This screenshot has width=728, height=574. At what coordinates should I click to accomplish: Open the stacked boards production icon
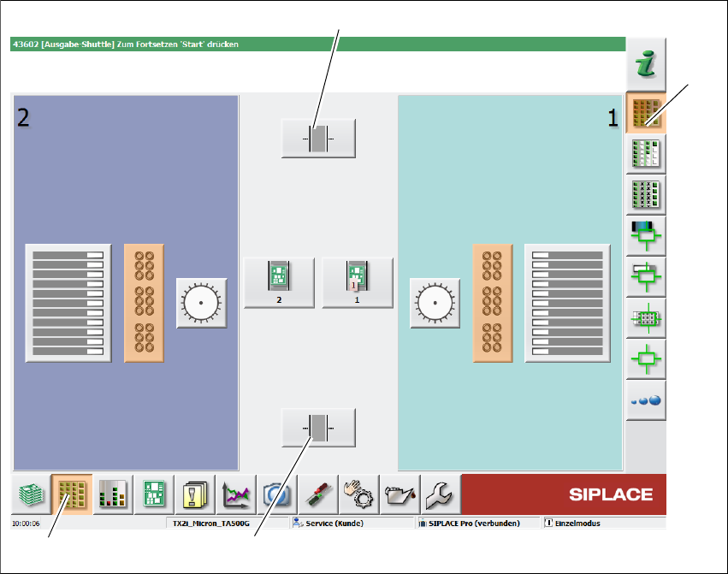(x=31, y=494)
